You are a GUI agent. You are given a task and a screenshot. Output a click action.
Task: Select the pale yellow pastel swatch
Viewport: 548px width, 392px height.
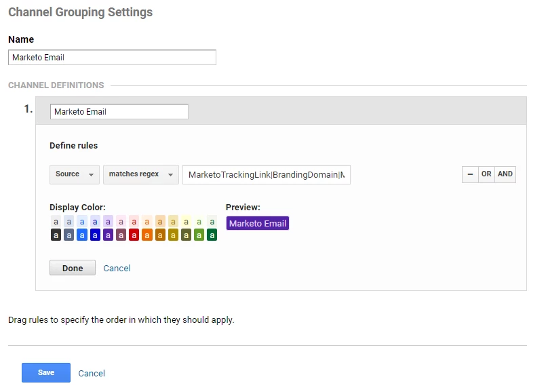coord(186,222)
